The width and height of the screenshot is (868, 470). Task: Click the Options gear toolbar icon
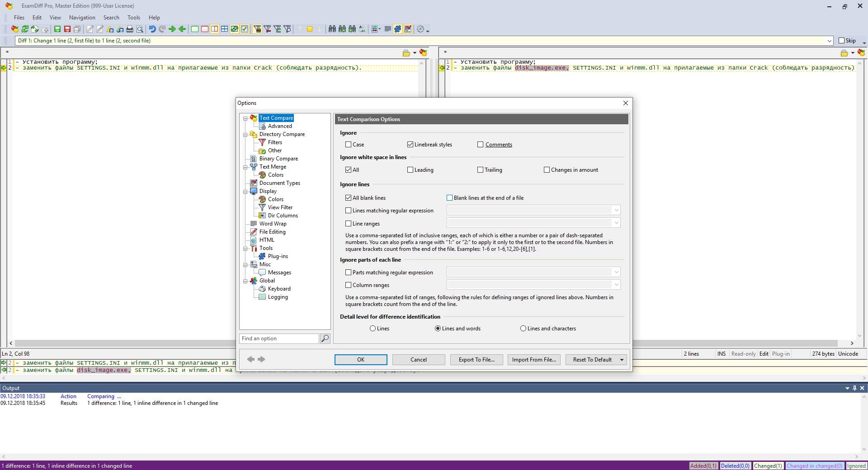pyautogui.click(x=420, y=29)
